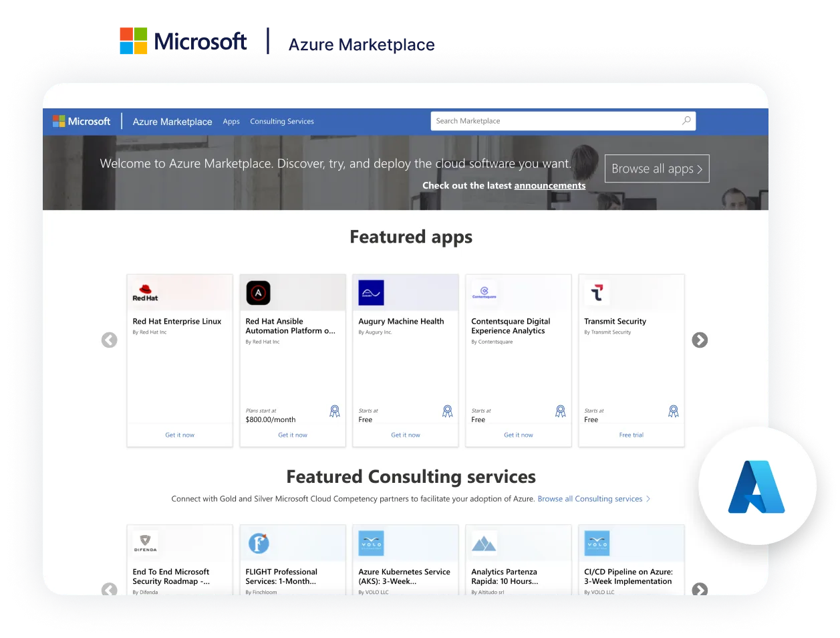Open Consulting Services in the navbar
Viewport: 840px width, 638px height.
point(282,122)
